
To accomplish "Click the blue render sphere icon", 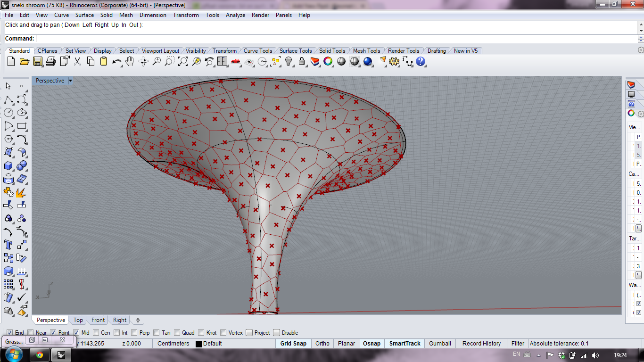I will point(368,61).
